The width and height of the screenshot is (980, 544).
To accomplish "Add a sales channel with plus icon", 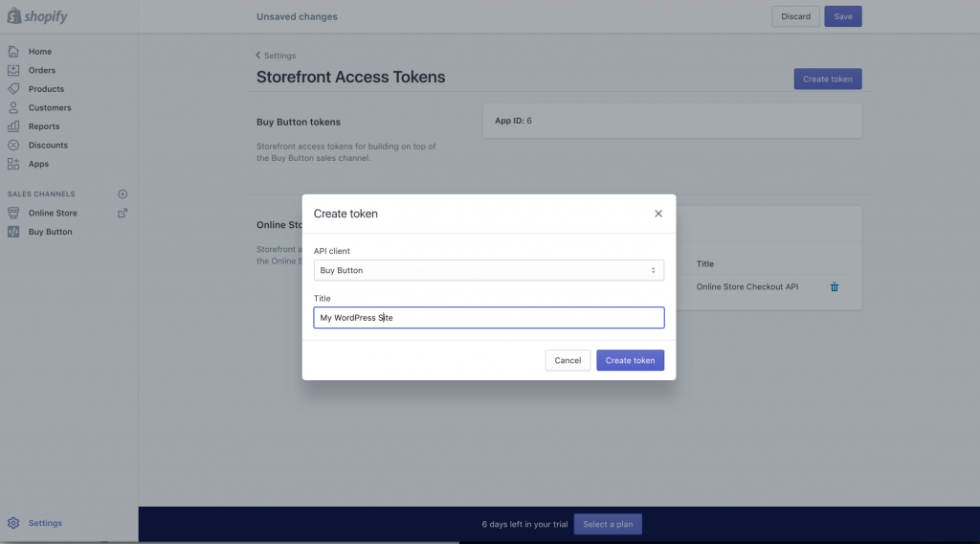I will click(122, 193).
